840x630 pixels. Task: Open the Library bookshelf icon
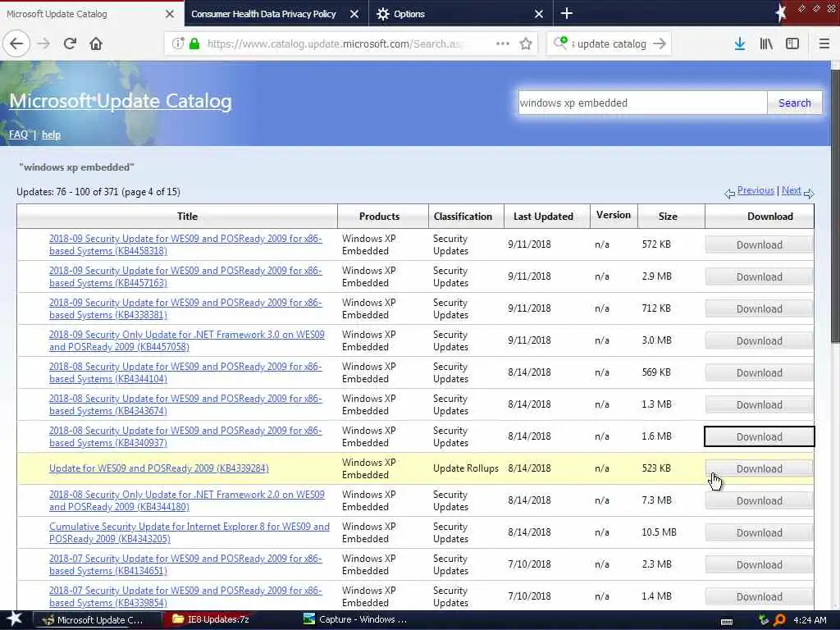[766, 43]
